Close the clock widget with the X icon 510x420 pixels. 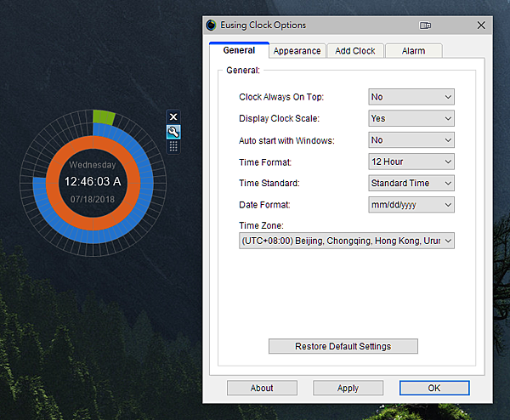pos(173,116)
